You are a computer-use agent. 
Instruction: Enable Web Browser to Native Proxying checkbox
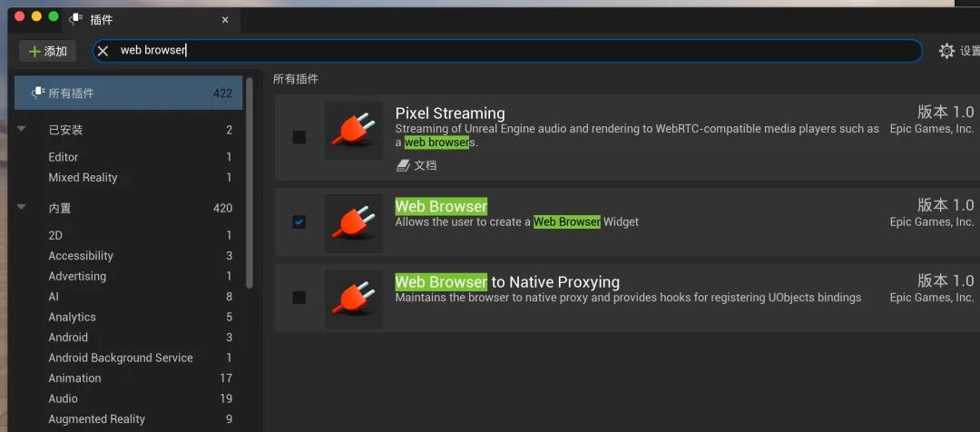tap(299, 298)
